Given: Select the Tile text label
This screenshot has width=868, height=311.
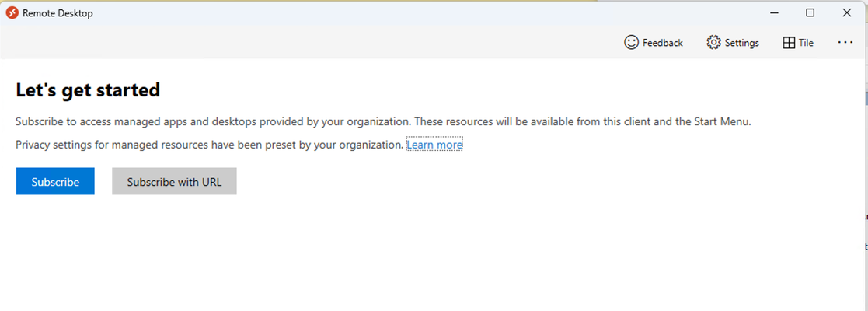Looking at the screenshot, I should click(x=806, y=43).
